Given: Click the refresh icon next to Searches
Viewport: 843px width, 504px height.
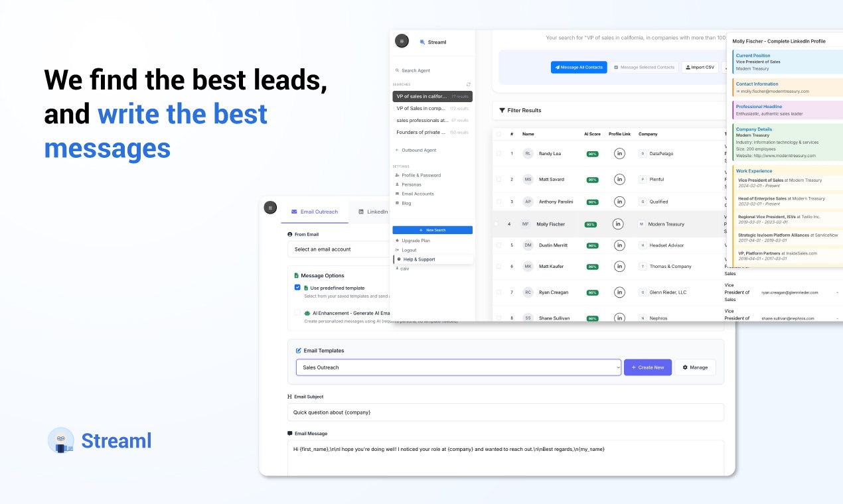Looking at the screenshot, I should [469, 84].
